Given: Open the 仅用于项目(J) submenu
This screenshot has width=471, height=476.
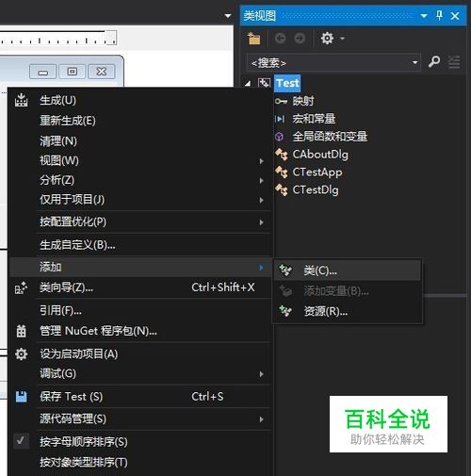Looking at the screenshot, I should 140,200.
